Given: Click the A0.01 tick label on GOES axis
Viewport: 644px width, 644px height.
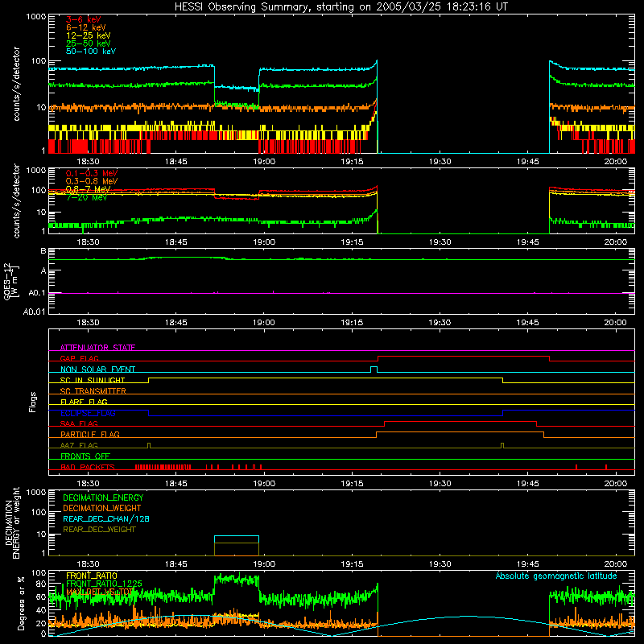Looking at the screenshot, I should (x=35, y=312).
